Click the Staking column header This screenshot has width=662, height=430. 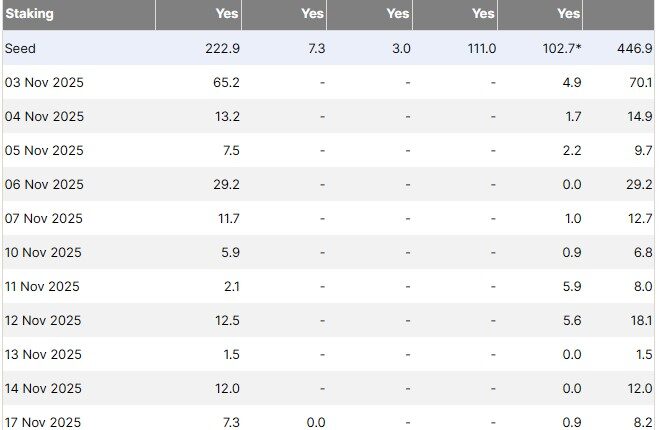pos(30,14)
